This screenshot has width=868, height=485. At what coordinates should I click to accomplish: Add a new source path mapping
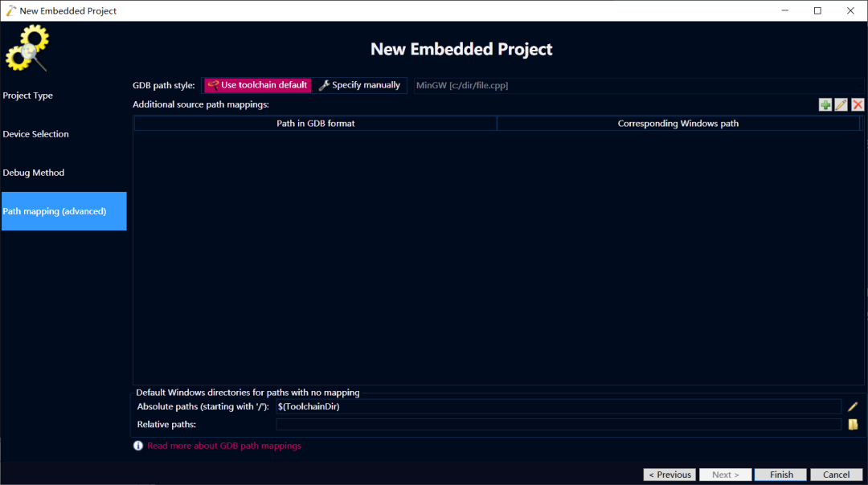click(825, 104)
